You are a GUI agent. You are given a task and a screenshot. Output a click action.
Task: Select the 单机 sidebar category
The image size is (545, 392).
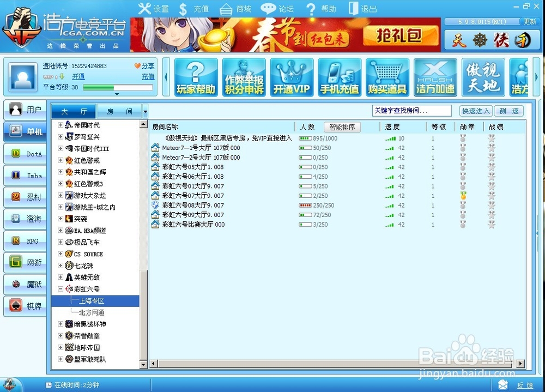[25, 131]
